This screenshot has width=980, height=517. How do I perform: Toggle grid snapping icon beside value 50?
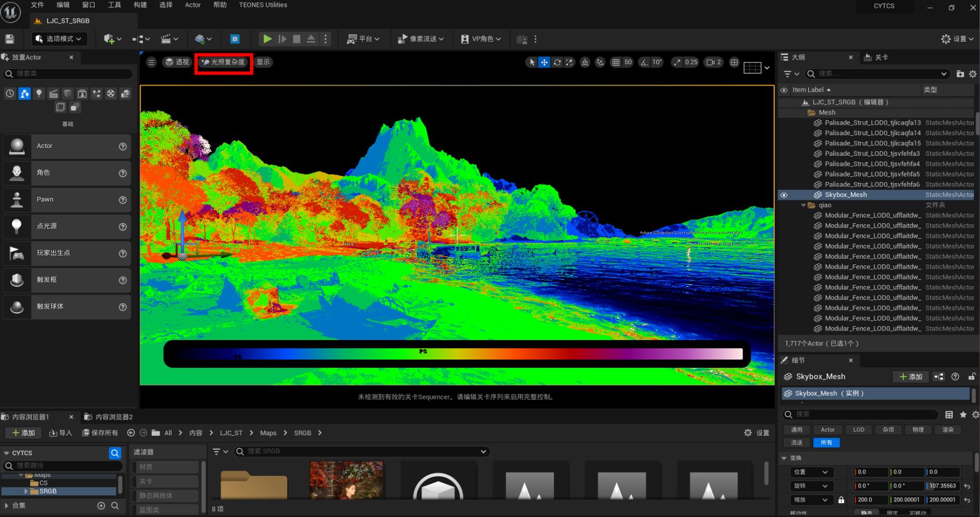coord(616,62)
